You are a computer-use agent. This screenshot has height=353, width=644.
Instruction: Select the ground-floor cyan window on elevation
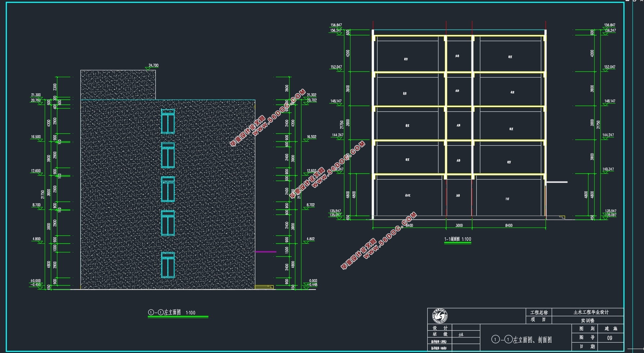(168, 265)
